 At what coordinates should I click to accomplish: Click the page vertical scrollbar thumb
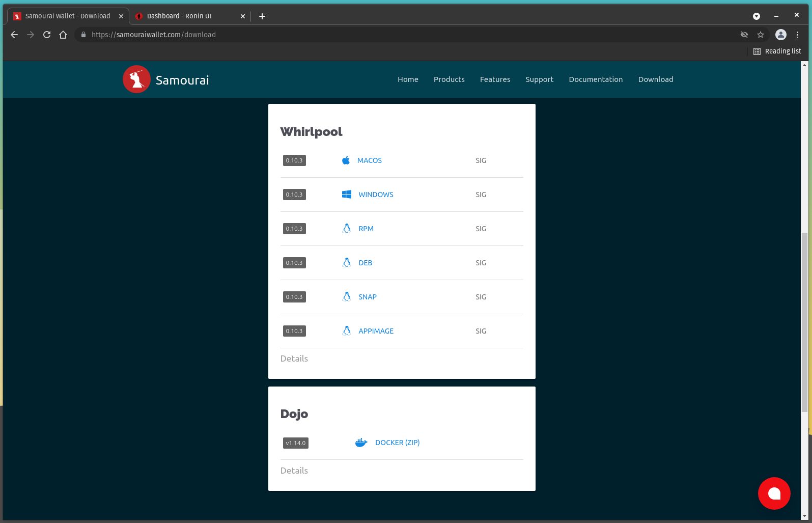pyautogui.click(x=804, y=322)
